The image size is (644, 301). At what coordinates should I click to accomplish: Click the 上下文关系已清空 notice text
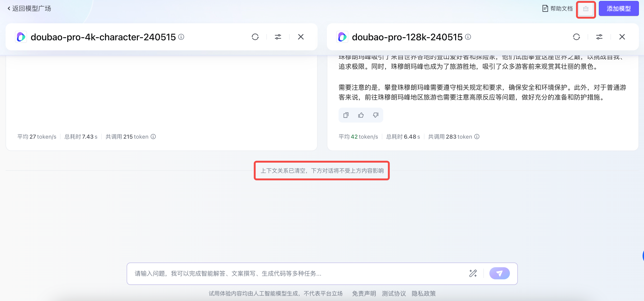pyautogui.click(x=322, y=171)
